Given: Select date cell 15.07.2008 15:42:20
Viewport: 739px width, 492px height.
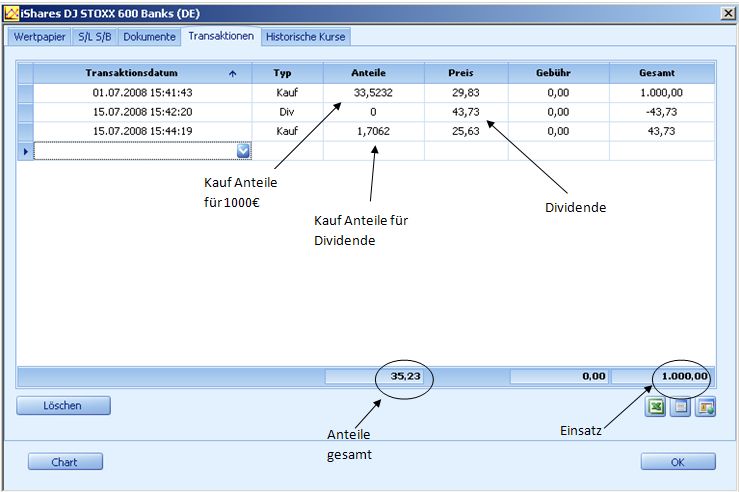Looking at the screenshot, I should tap(142, 112).
